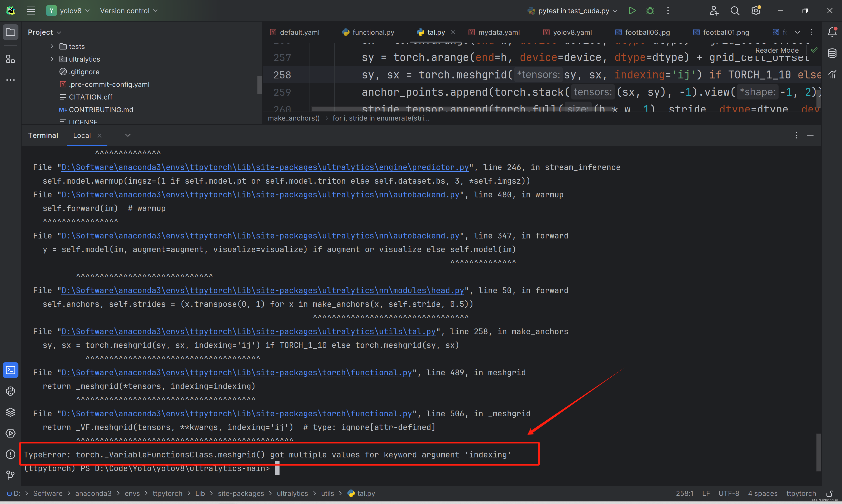Open autobackend.py link at line 347

pos(260,236)
